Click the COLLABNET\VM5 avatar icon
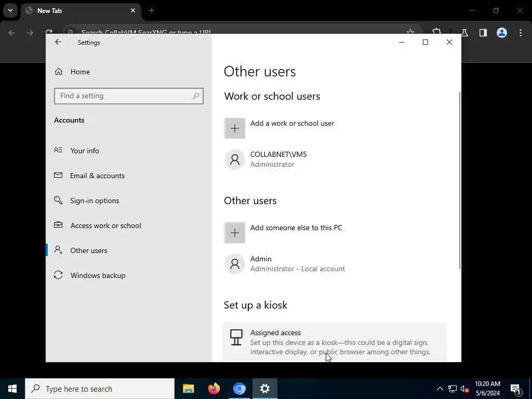The image size is (532, 399). [x=234, y=159]
